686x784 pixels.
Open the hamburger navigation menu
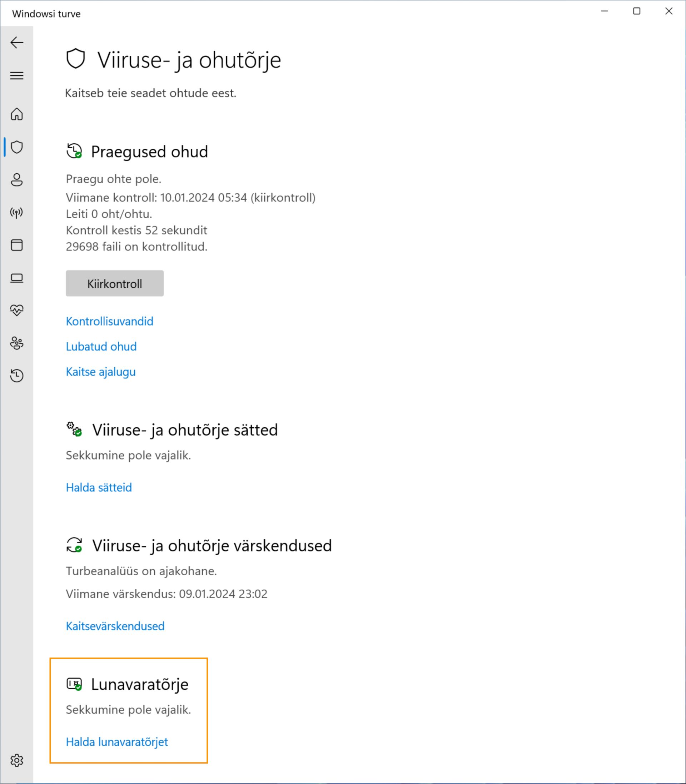(x=17, y=75)
